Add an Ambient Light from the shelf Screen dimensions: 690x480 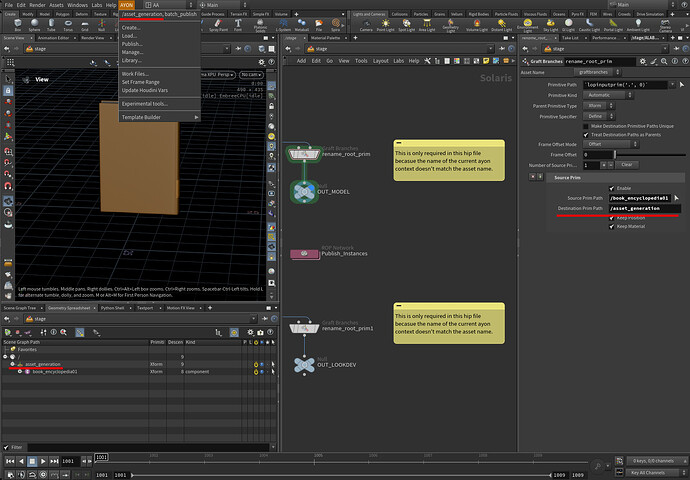(x=638, y=25)
